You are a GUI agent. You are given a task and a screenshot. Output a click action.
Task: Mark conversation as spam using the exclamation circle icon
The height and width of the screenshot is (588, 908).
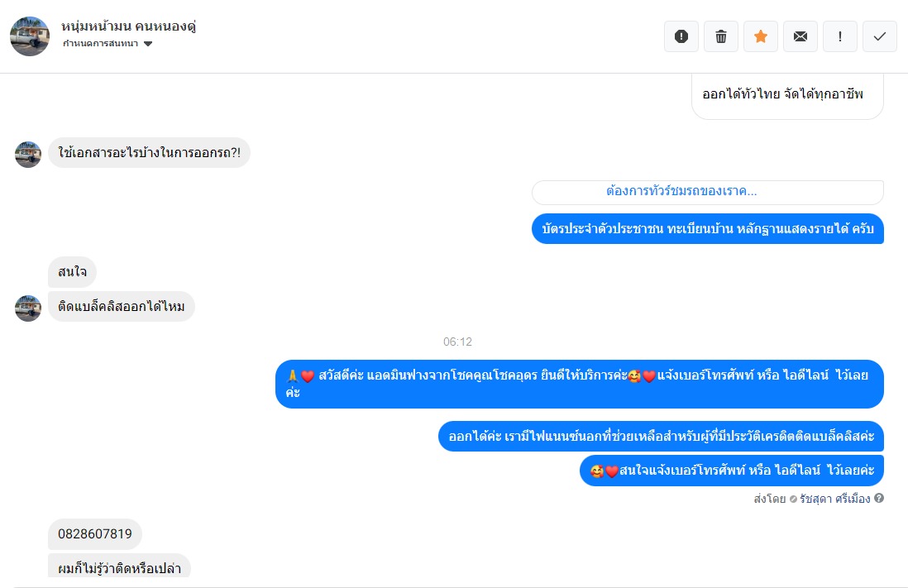click(x=681, y=36)
